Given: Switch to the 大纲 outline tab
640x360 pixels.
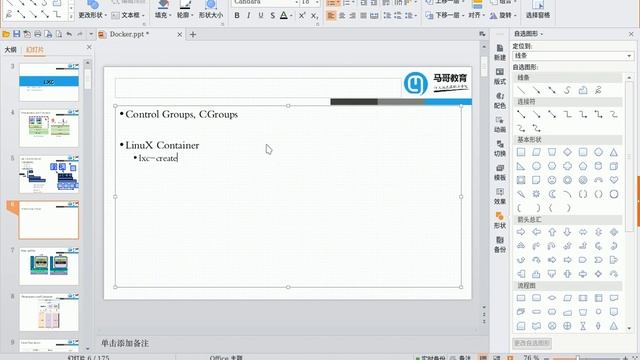Looking at the screenshot, I should coord(10,50).
